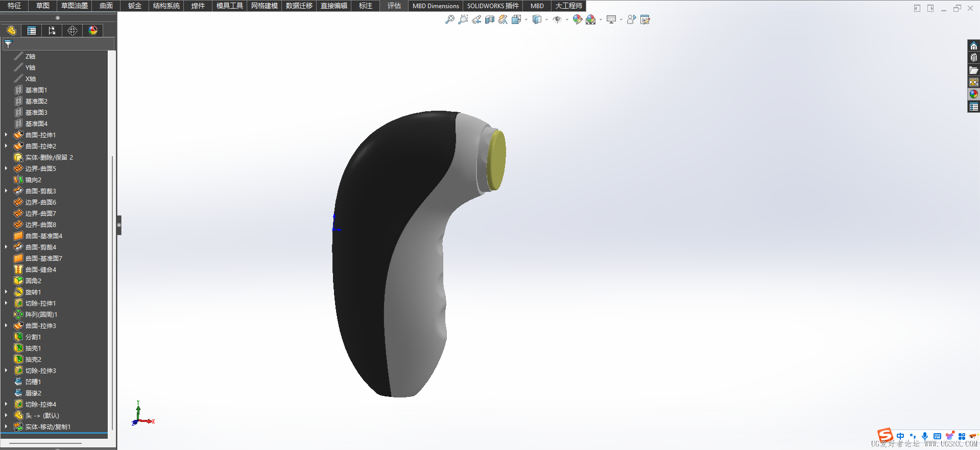The width and height of the screenshot is (980, 450).
Task: Toggle the Section View tool
Action: [490, 19]
